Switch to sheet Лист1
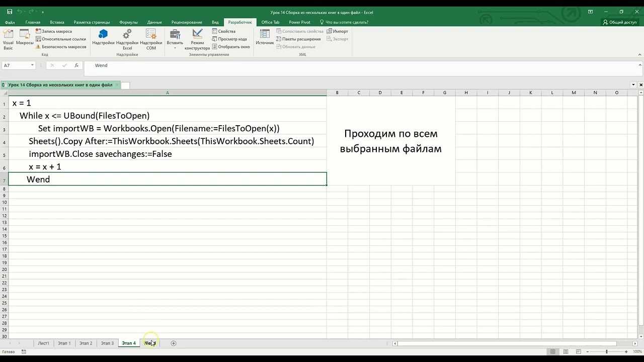The width and height of the screenshot is (644, 362). 44,343
